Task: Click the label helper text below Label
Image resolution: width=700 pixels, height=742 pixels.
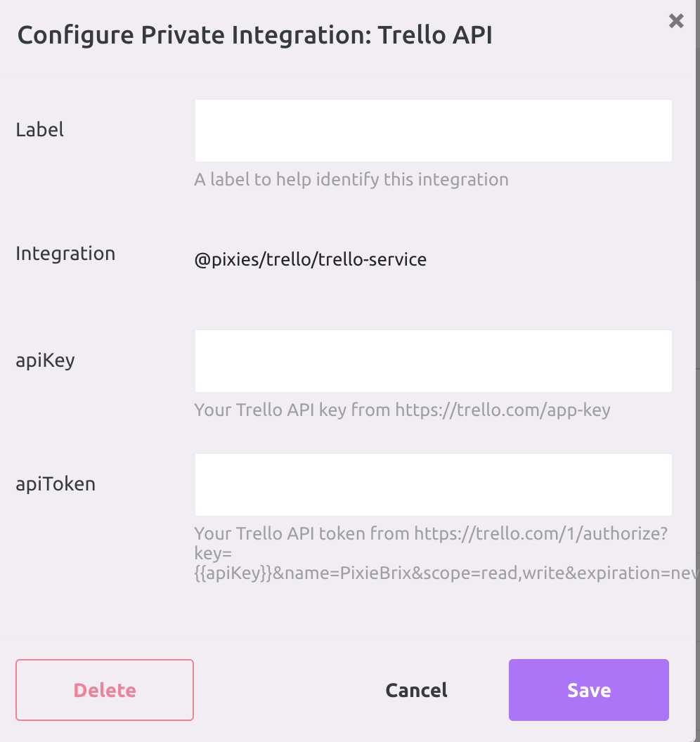Action: coord(351,179)
